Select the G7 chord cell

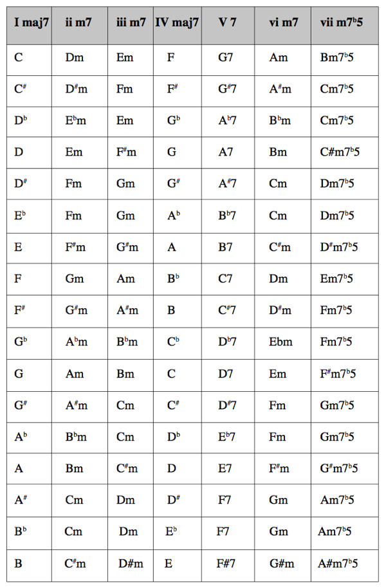point(228,60)
